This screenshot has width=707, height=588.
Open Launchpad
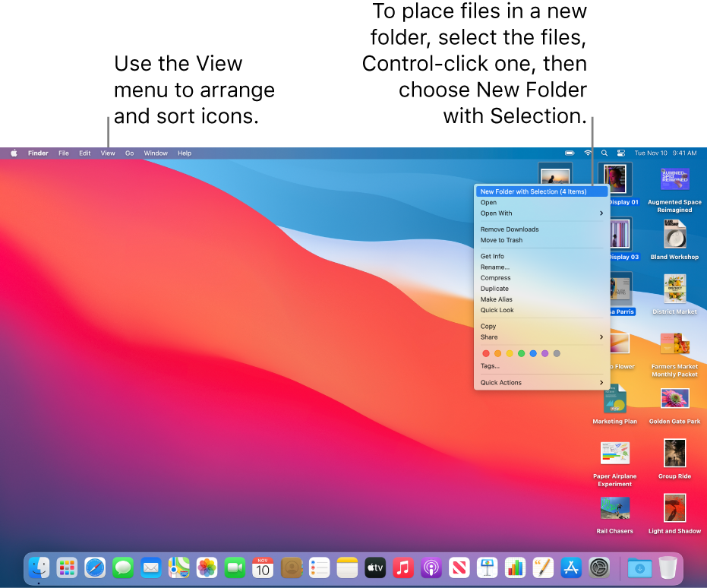point(67,567)
